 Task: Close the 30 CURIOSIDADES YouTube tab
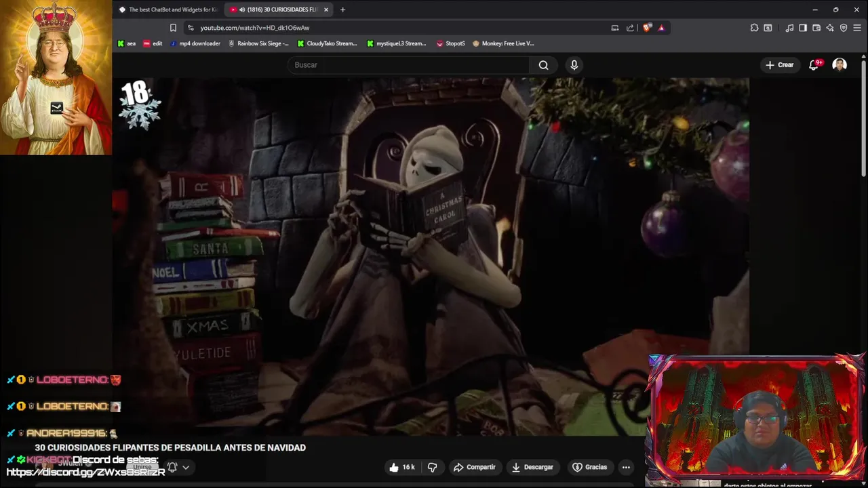pyautogui.click(x=326, y=9)
